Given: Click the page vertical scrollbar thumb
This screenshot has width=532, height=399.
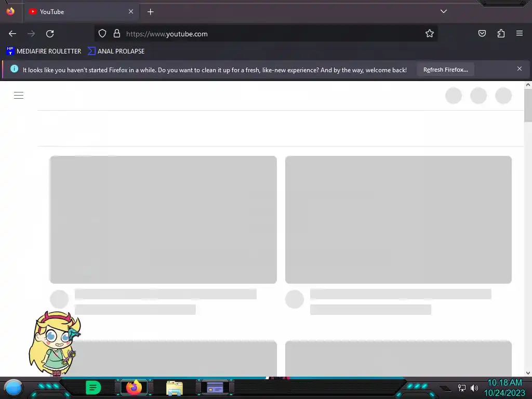Looking at the screenshot, I should (x=528, y=106).
